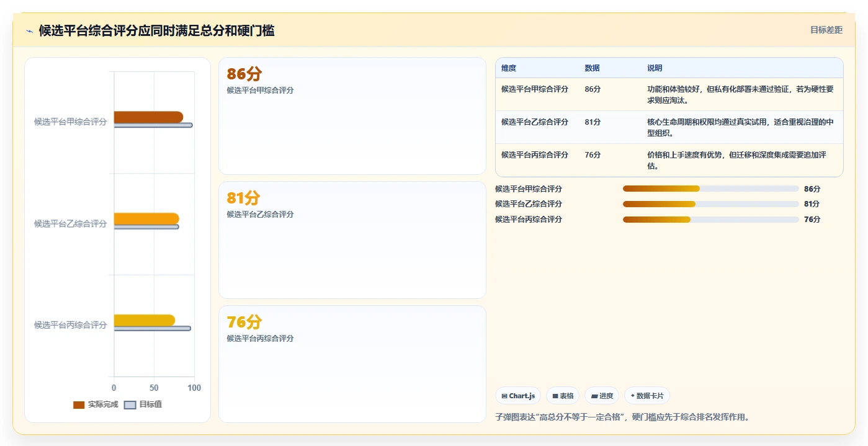The width and height of the screenshot is (868, 446).
Task: Click the x-axis tick label 50
Action: coord(154,388)
